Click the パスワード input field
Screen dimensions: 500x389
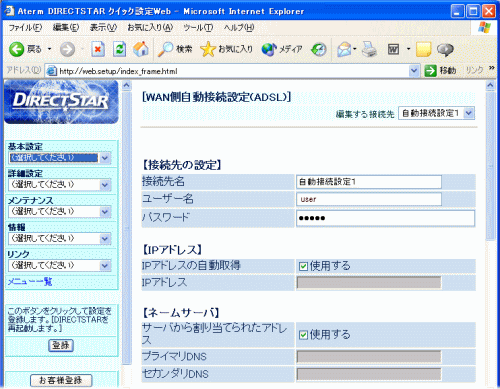pyautogui.click(x=385, y=218)
